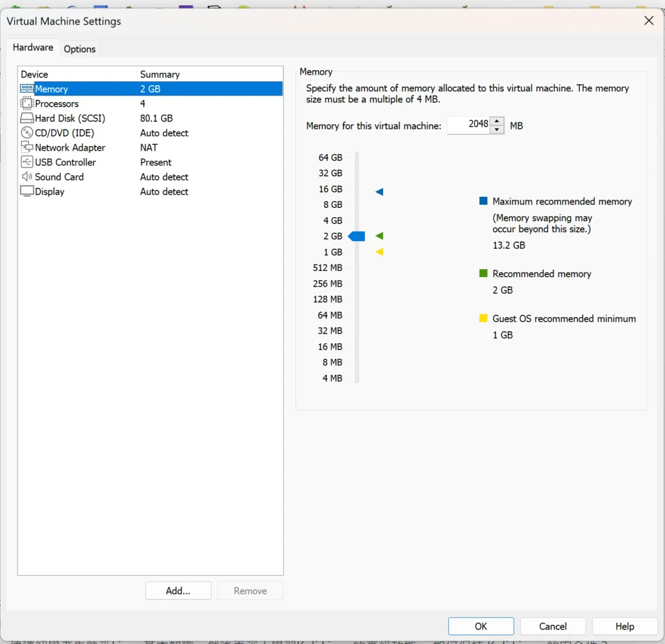Click the yellow guest OS minimum marker
The height and width of the screenshot is (644, 665).
[x=379, y=251]
